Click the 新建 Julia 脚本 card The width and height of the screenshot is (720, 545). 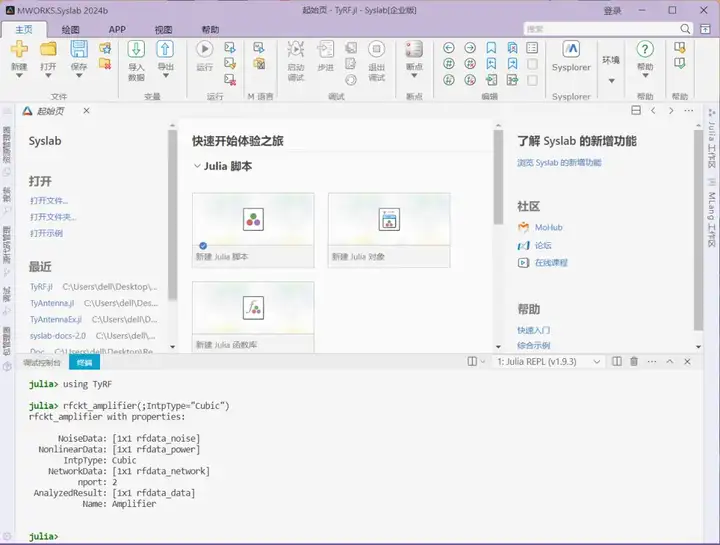[x=253, y=230]
